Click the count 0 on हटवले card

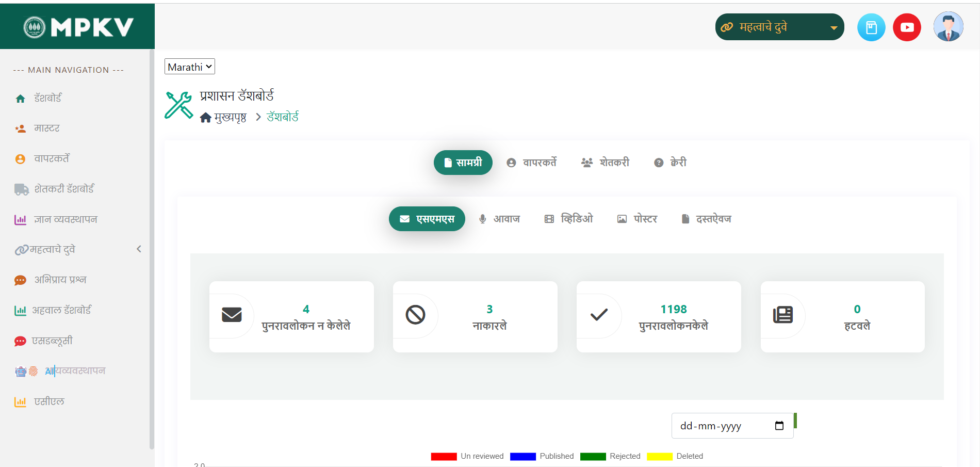[857, 309]
